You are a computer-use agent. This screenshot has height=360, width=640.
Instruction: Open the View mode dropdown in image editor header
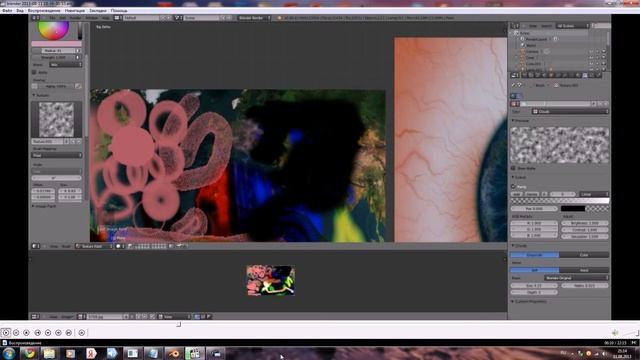[x=174, y=316]
